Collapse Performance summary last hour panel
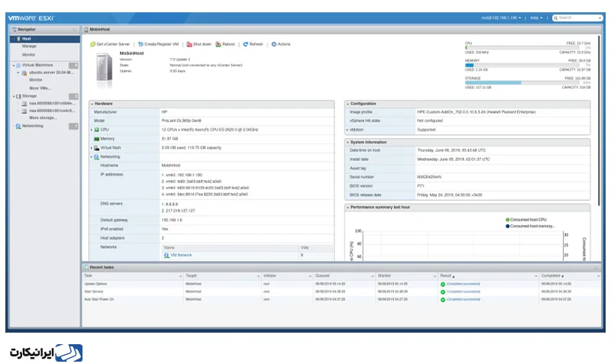Screen dimensions: 611x364 pyautogui.click(x=348, y=208)
